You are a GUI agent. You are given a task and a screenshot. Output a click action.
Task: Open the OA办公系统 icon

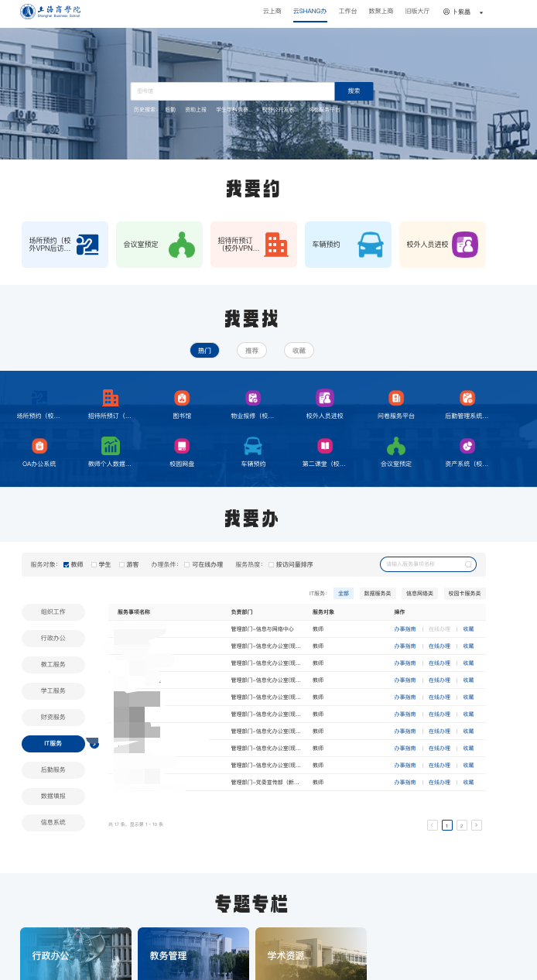tap(39, 446)
